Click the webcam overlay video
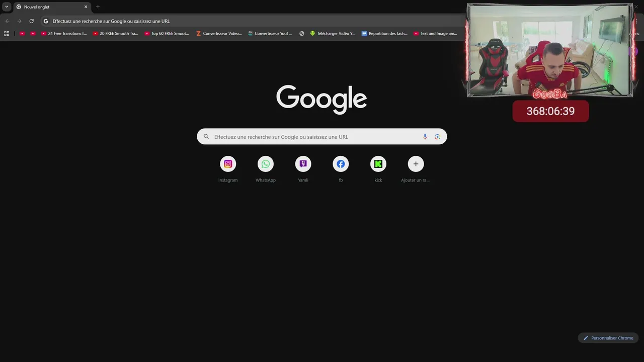 click(x=550, y=50)
